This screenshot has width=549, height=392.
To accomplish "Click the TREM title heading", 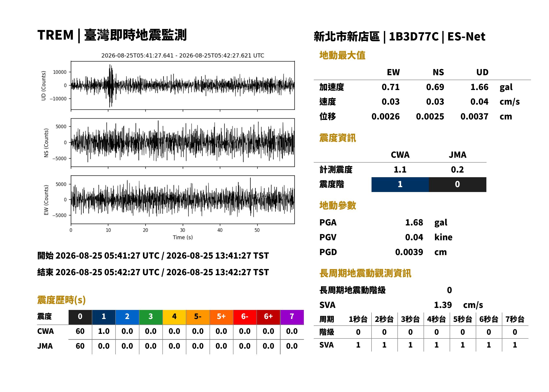I will coord(112,35).
